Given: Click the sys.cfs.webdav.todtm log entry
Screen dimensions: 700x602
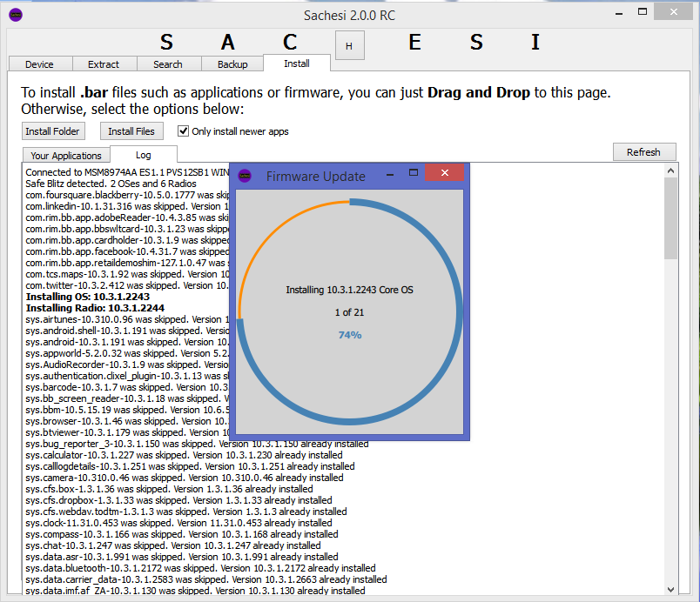Looking at the screenshot, I should coord(186,512).
